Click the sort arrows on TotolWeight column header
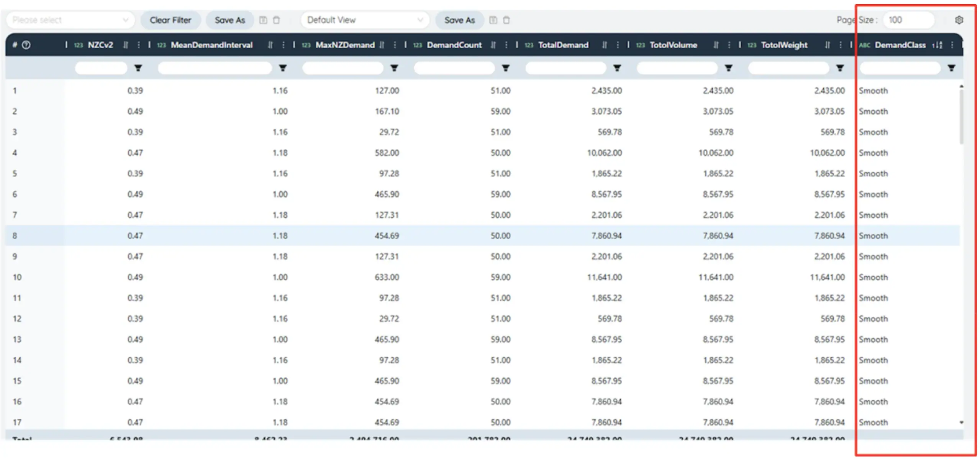 [x=828, y=45]
